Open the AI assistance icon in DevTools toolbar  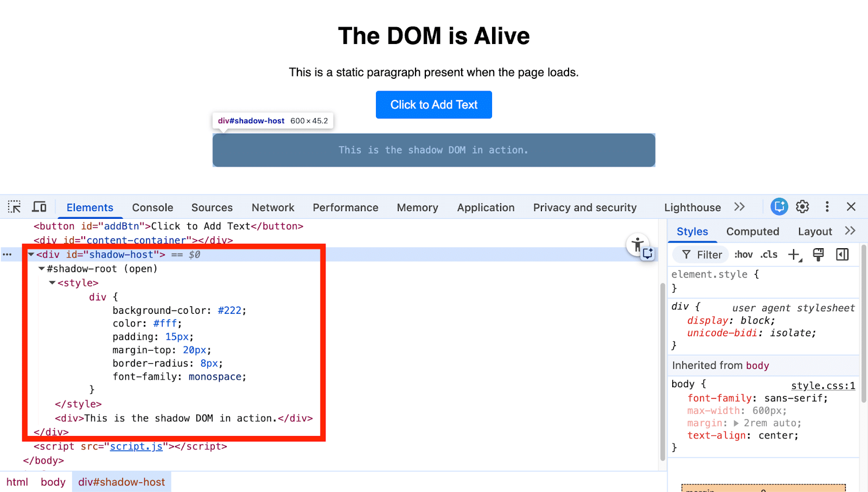[779, 206]
